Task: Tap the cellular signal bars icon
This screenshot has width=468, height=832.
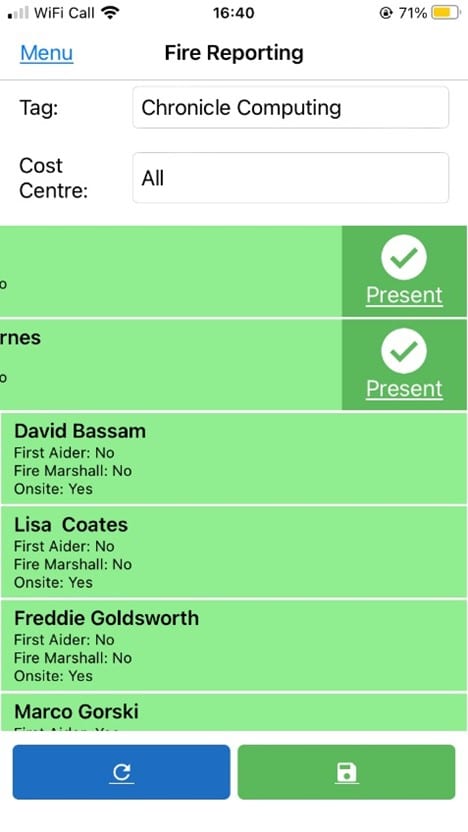Action: pyautogui.click(x=19, y=13)
